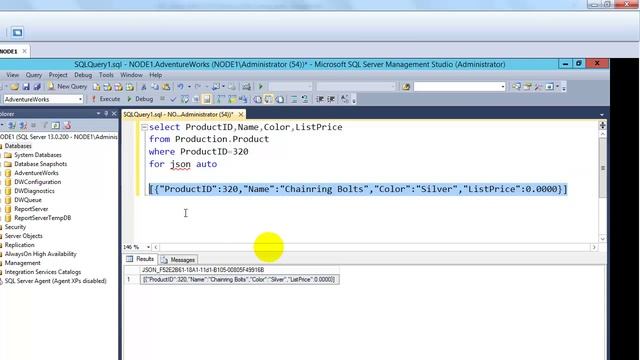Image resolution: width=640 pixels, height=360 pixels.
Task: Click the Save icon in toolbar
Action: coord(26,87)
